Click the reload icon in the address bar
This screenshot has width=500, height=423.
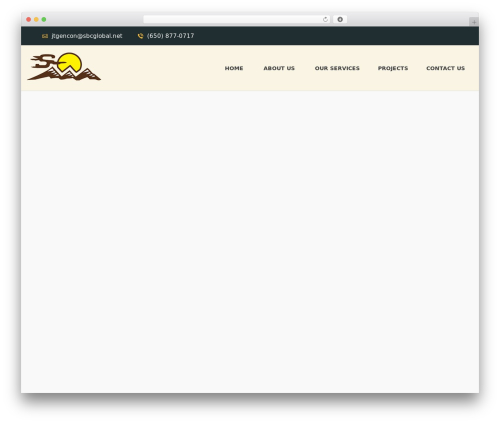click(325, 20)
